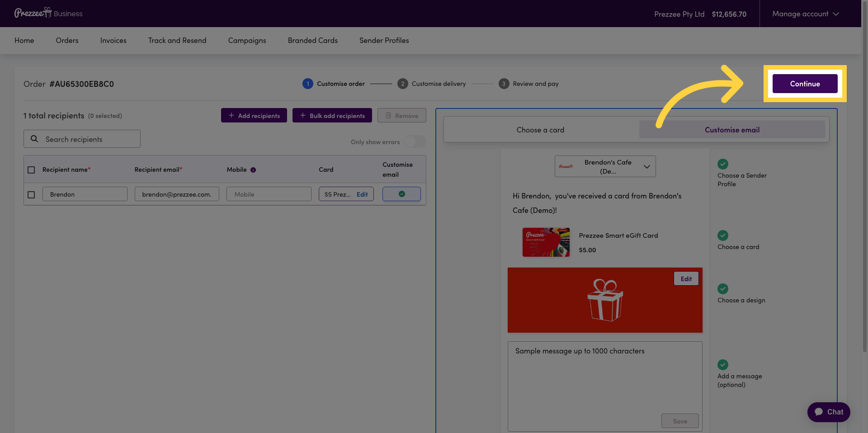
Task: Switch to the Choose a card tab
Action: pyautogui.click(x=540, y=130)
